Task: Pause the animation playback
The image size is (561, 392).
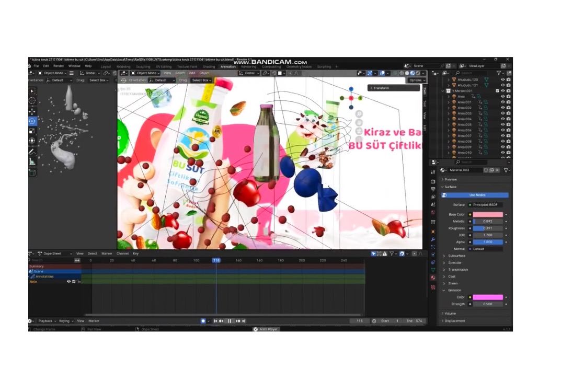Action: pos(230,321)
